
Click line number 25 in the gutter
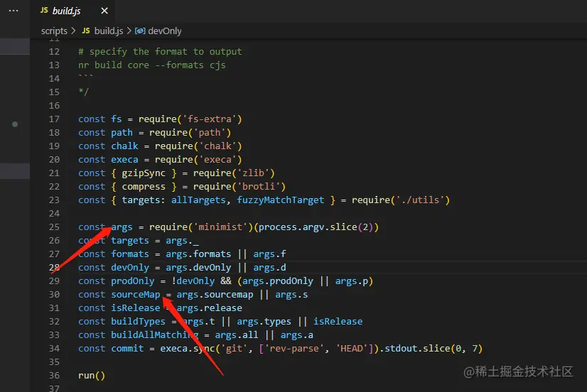[x=54, y=227]
